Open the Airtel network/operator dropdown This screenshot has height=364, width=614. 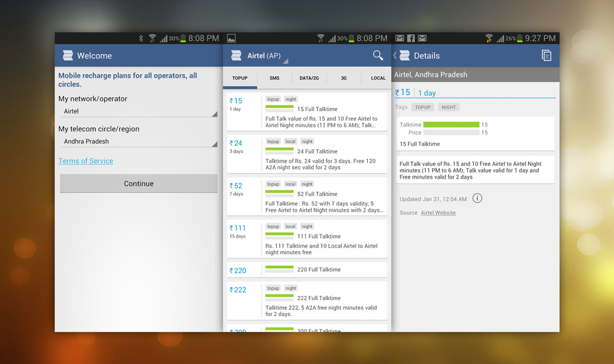tap(139, 112)
